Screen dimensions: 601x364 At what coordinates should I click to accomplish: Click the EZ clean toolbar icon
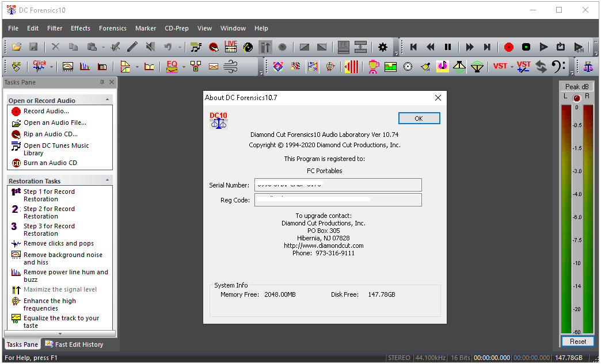pyautogui.click(x=17, y=67)
